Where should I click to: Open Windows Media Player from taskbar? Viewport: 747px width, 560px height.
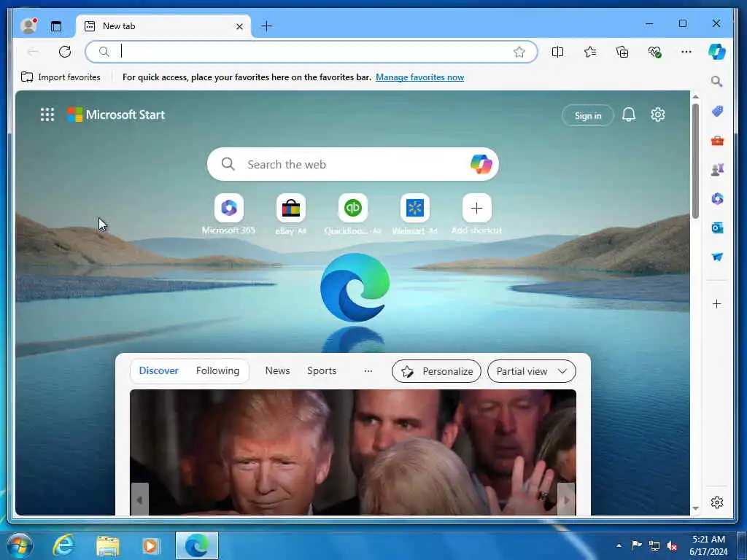click(151, 545)
